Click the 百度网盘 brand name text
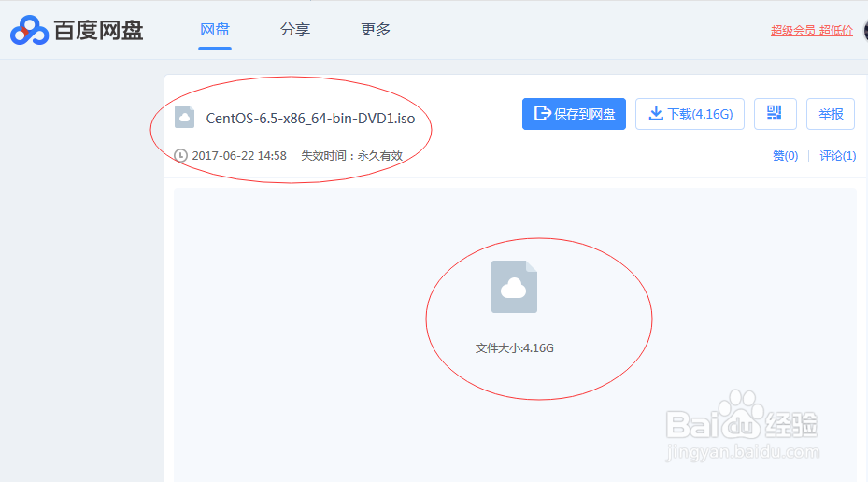The height and width of the screenshot is (482, 868). click(x=98, y=31)
